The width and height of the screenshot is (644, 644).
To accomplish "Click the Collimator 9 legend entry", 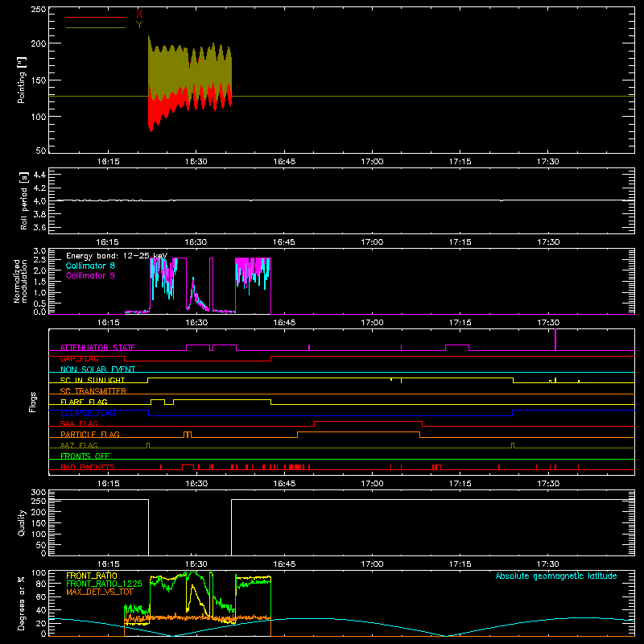I will tap(90, 276).
